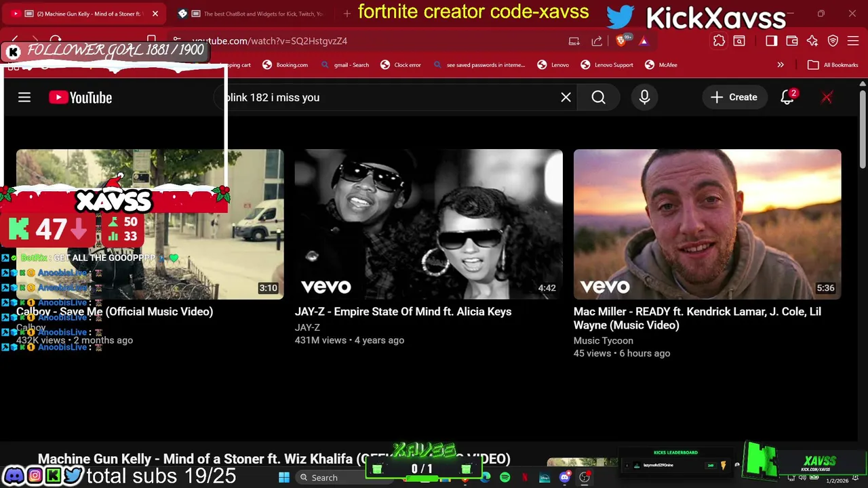This screenshot has height=488, width=868.
Task: Run search with the magnifier button
Action: point(598,98)
